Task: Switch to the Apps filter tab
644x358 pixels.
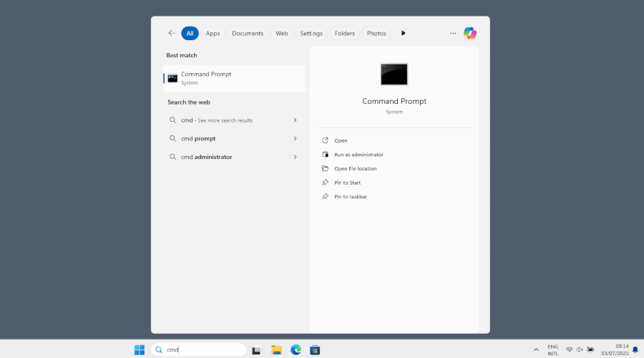Action: click(x=213, y=33)
